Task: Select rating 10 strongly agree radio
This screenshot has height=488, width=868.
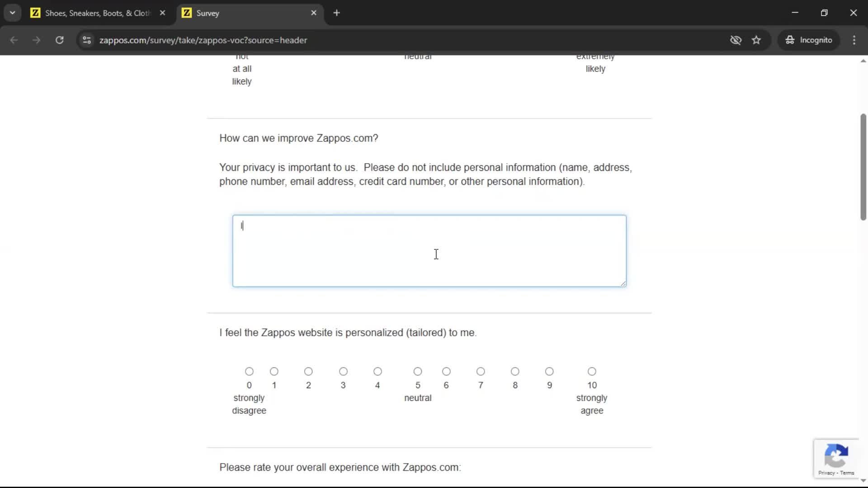Action: 592,371
